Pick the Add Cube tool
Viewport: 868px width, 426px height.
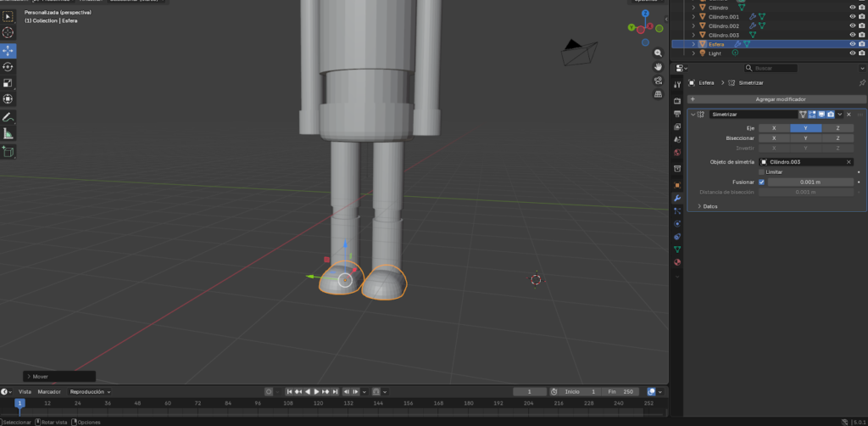coord(8,152)
